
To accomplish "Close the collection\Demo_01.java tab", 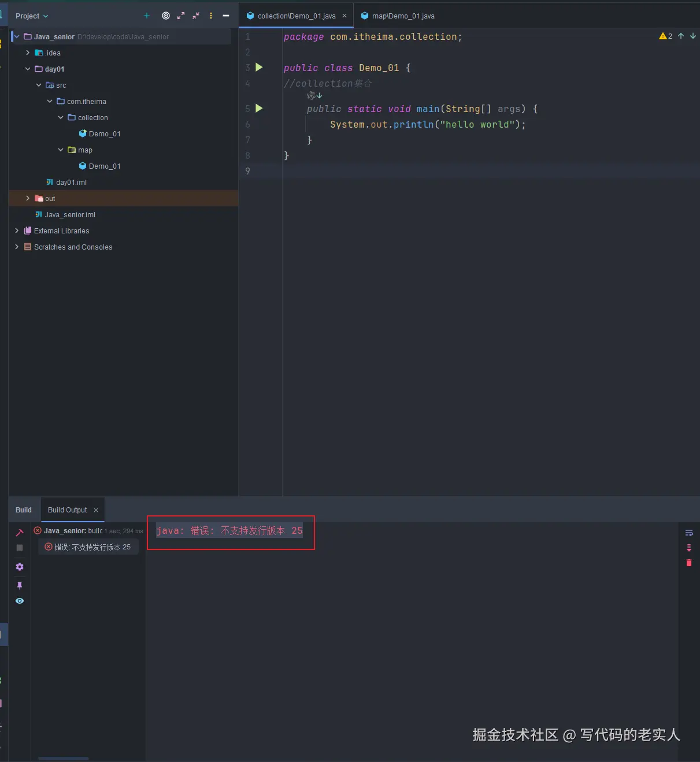I will pos(345,16).
